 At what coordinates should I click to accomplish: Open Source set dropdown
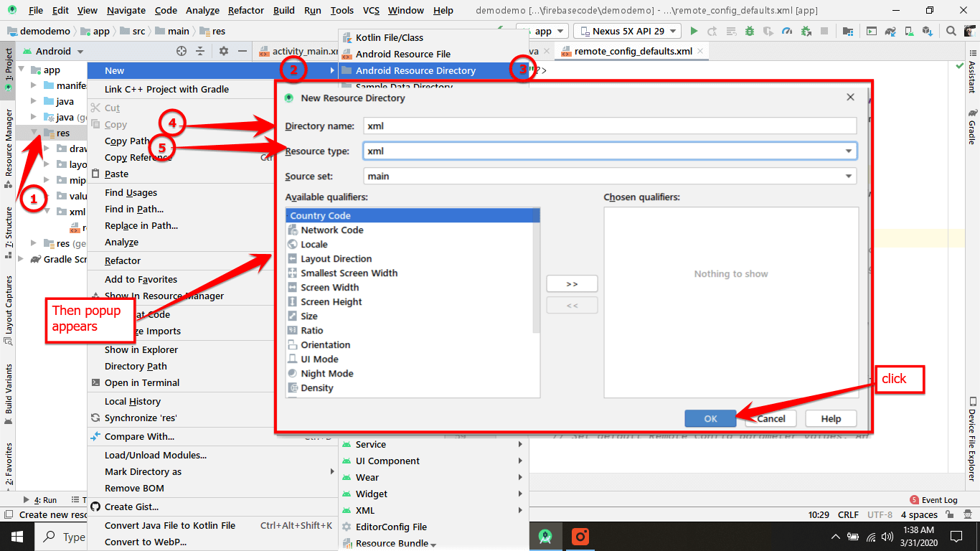609,176
